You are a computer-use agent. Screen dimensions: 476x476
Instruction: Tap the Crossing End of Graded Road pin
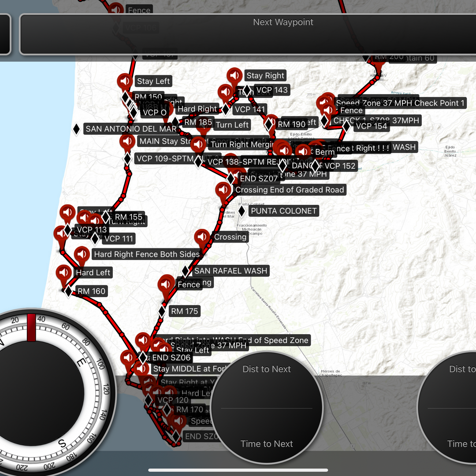[223, 189]
